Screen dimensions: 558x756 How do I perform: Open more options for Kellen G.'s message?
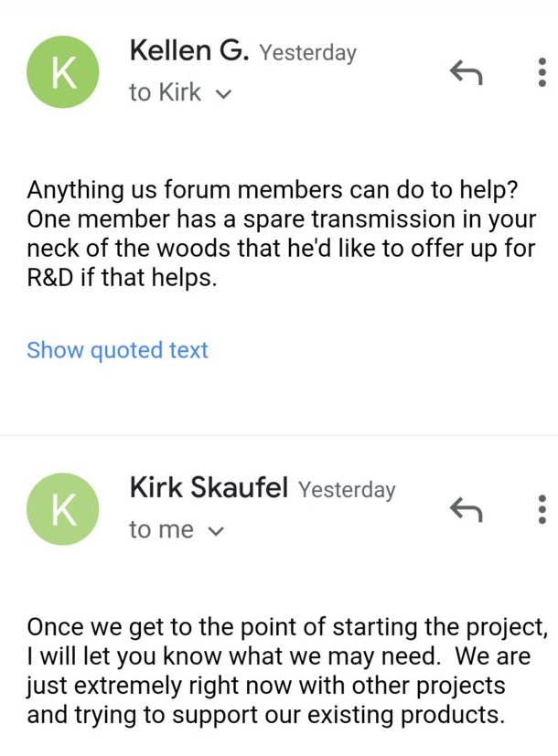[x=542, y=72]
